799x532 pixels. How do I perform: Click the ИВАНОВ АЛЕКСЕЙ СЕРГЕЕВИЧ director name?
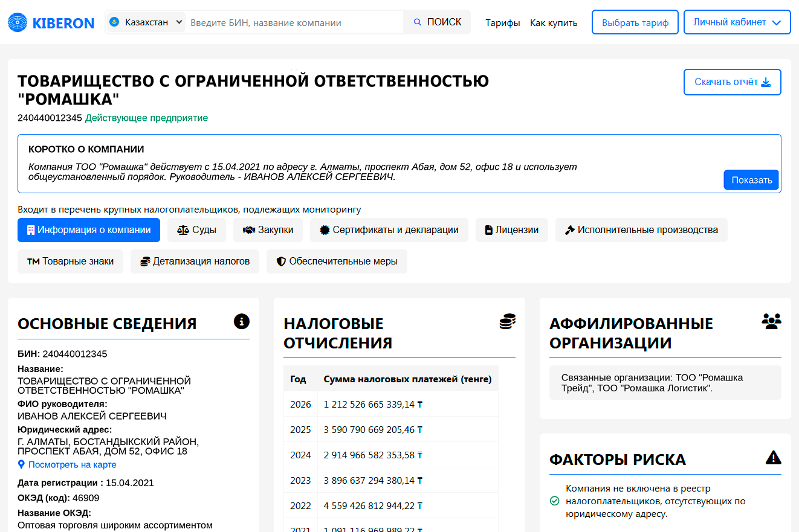coord(92,416)
